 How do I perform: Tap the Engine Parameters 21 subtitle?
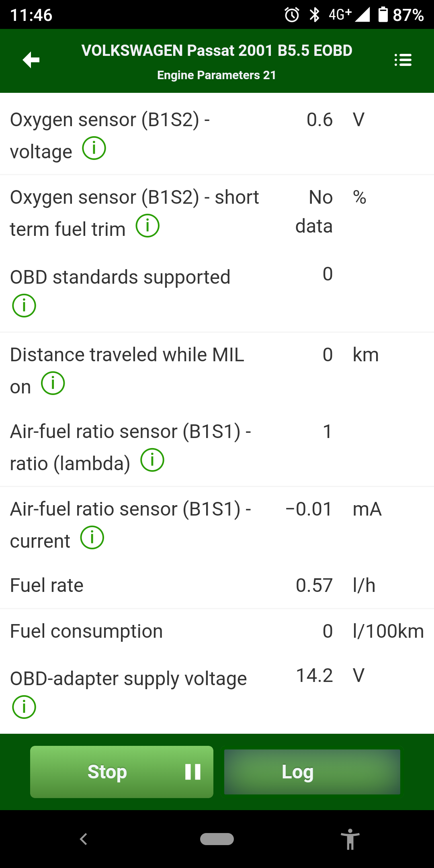(217, 75)
